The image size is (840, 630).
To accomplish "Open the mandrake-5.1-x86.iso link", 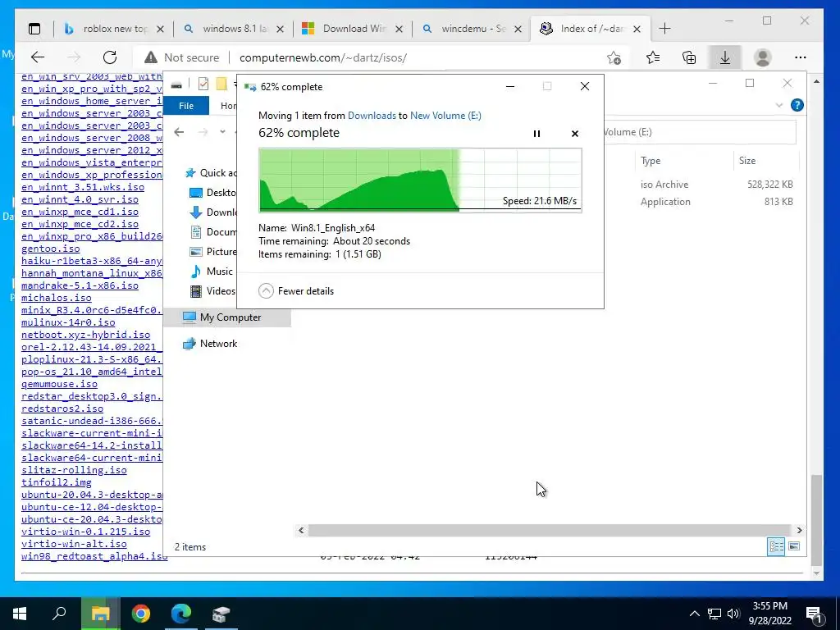I will coord(80,285).
